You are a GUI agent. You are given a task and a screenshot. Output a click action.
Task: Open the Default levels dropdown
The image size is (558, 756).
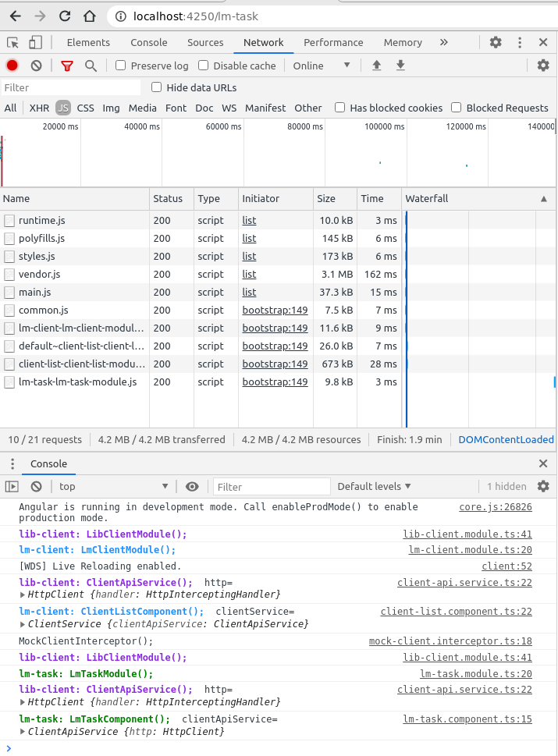click(x=375, y=487)
